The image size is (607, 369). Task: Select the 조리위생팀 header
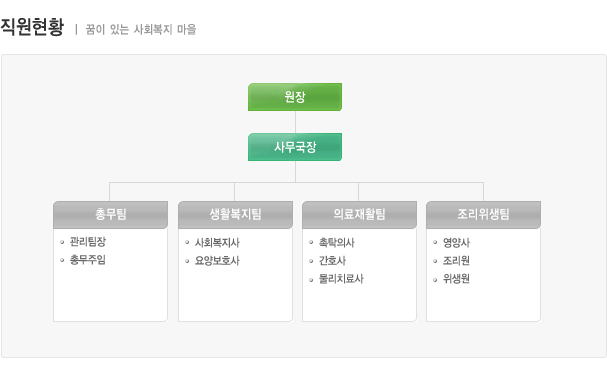pyautogui.click(x=483, y=215)
